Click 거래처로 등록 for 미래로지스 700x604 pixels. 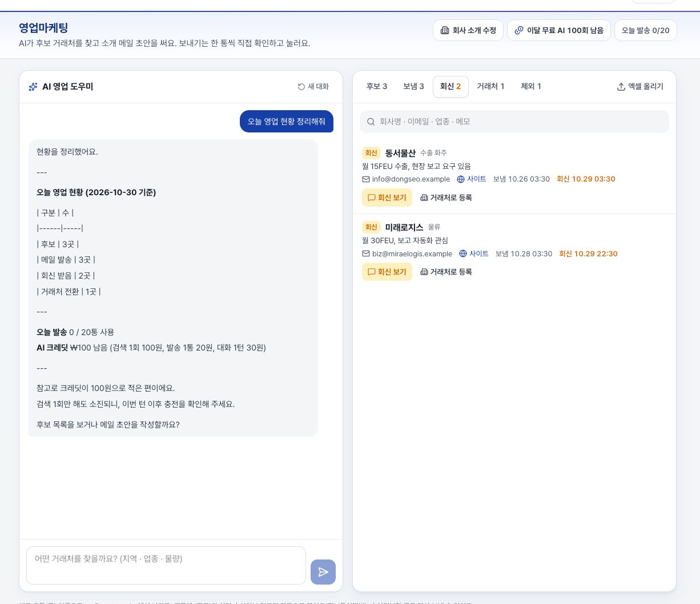pos(446,272)
